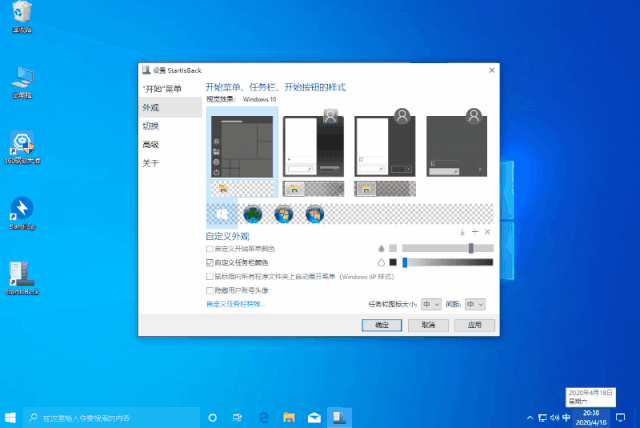Image resolution: width=640 pixels, height=428 pixels.
Task: Click the Cancel (取消) button
Action: [x=428, y=325]
